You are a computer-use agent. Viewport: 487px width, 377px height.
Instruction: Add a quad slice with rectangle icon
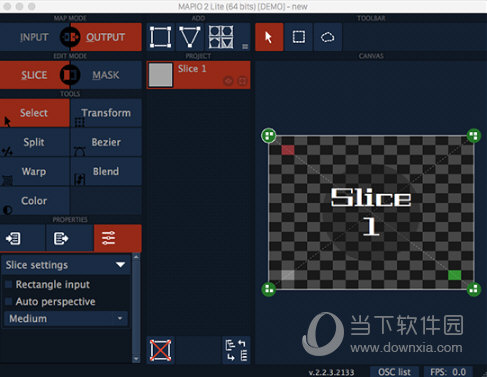(x=160, y=37)
